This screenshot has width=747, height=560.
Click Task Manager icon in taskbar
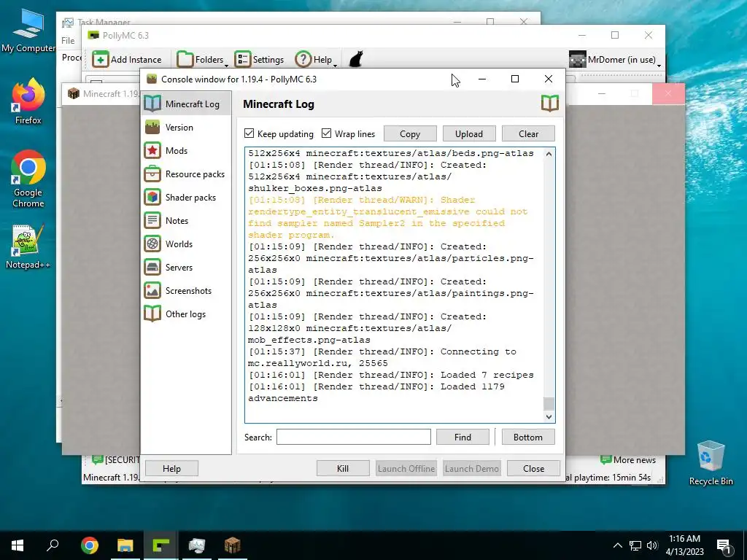tap(197, 545)
